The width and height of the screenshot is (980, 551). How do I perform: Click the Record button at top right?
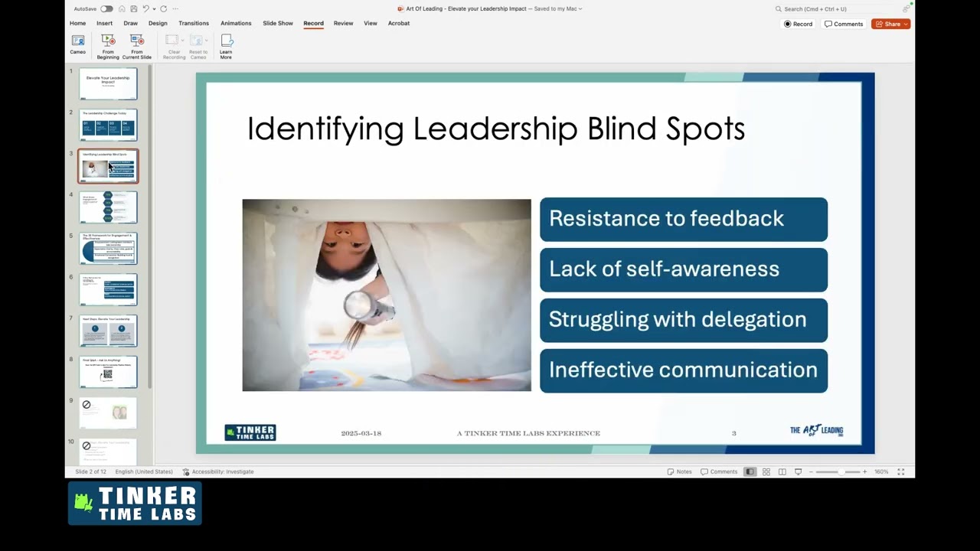(799, 24)
